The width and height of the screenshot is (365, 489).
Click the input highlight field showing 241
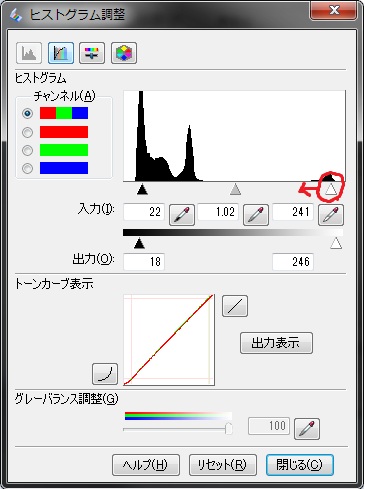[x=293, y=212]
